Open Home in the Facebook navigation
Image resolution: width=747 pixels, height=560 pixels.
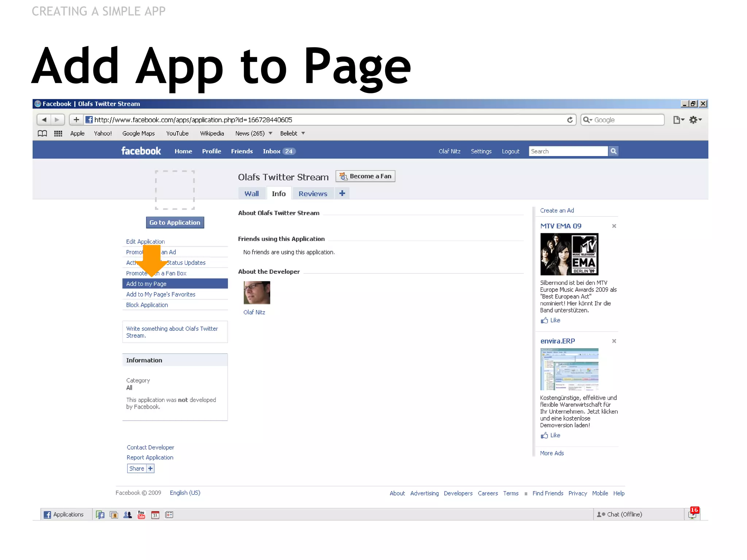pos(183,151)
